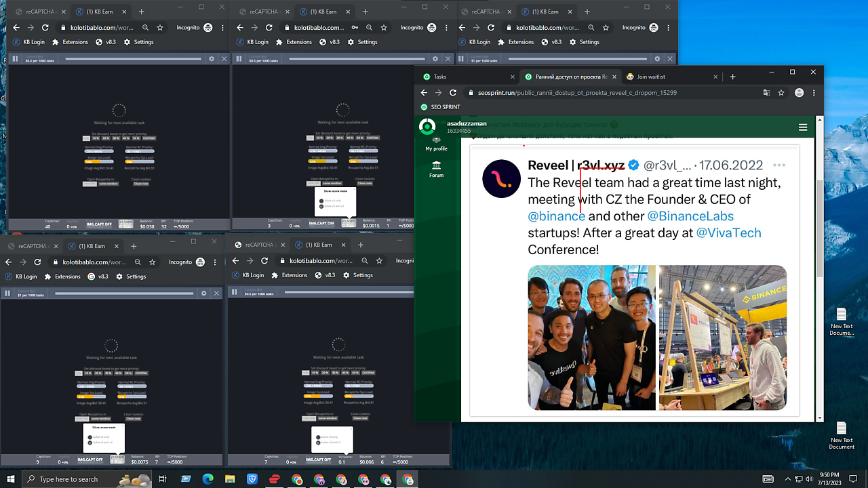Open File Explorer from the taskbar
Screen dimensions: 868x488
pos(230,479)
